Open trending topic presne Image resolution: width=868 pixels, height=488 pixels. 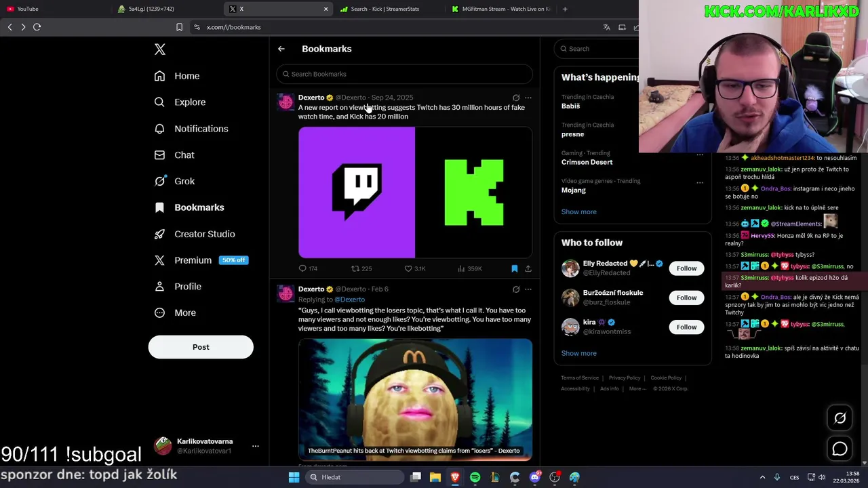pos(572,134)
